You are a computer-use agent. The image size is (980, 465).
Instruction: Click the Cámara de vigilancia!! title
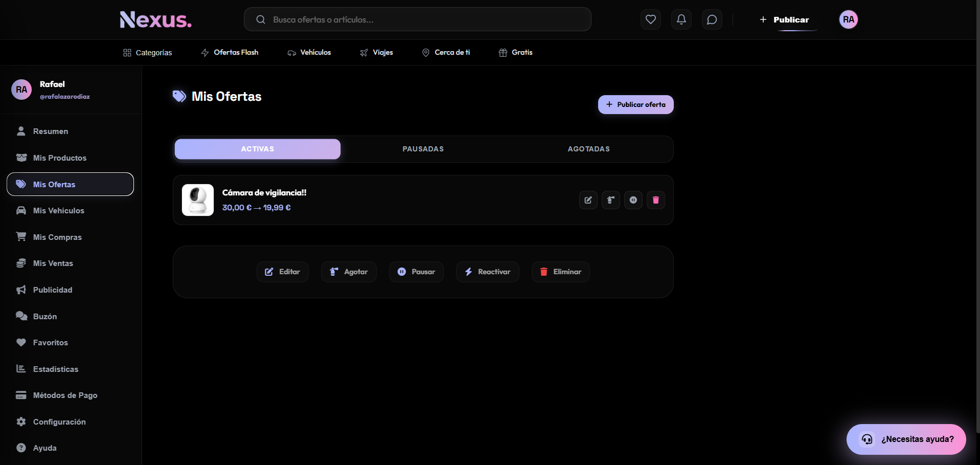(x=264, y=193)
